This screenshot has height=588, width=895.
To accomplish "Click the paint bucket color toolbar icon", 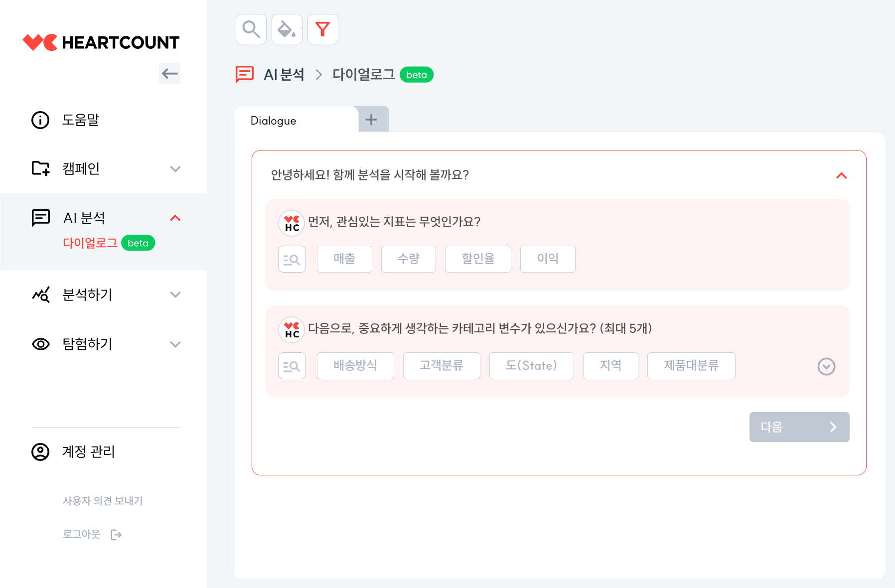I will click(287, 29).
